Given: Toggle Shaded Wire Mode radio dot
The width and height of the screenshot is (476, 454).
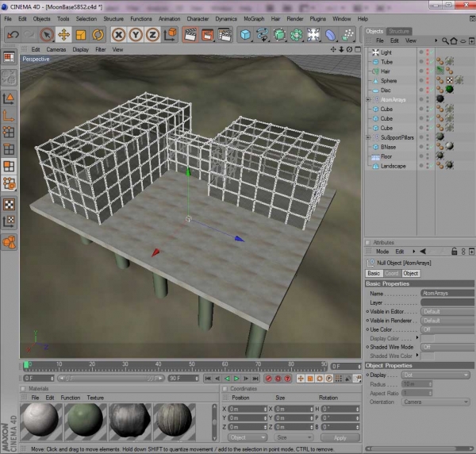Looking at the screenshot, I should [367, 347].
